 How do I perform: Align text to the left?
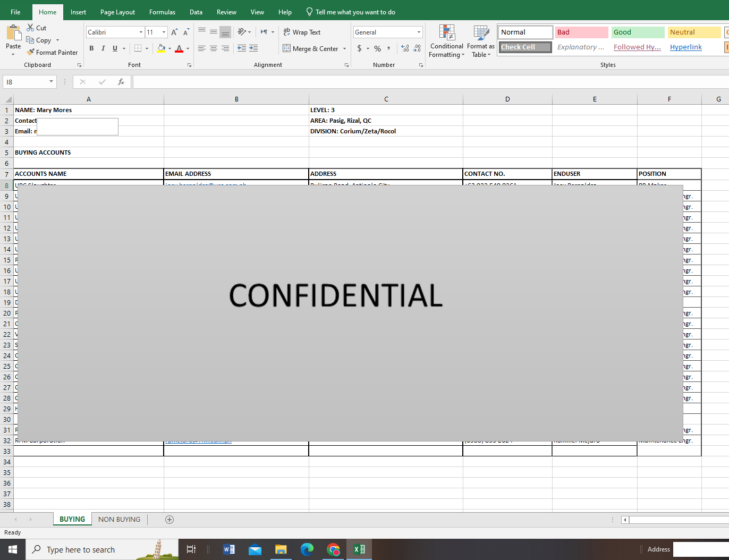tap(202, 48)
